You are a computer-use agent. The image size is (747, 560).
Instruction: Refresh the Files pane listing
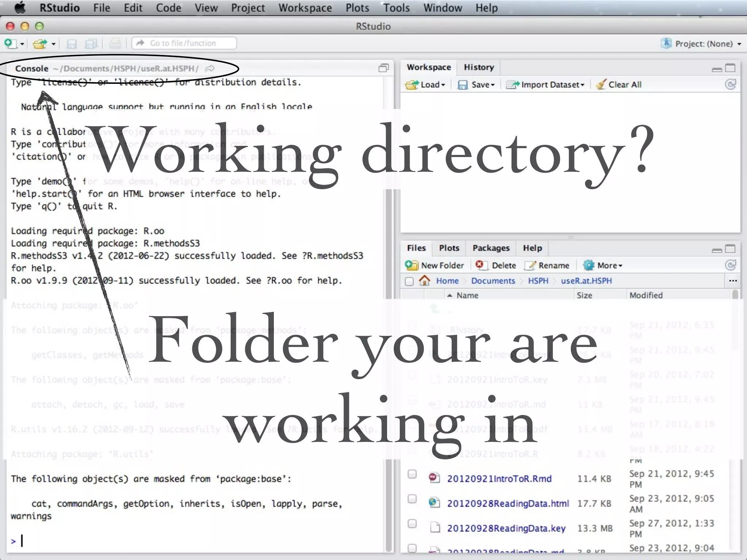pyautogui.click(x=730, y=265)
